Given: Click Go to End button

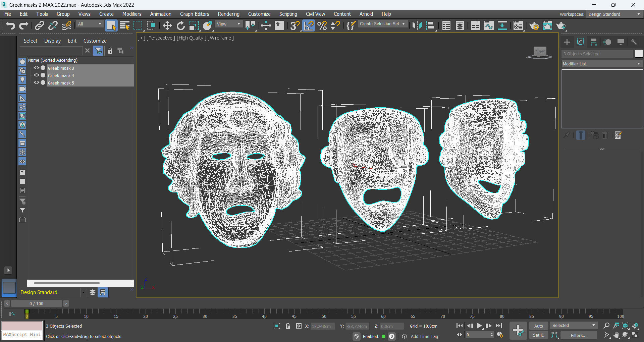Looking at the screenshot, I should tap(499, 326).
